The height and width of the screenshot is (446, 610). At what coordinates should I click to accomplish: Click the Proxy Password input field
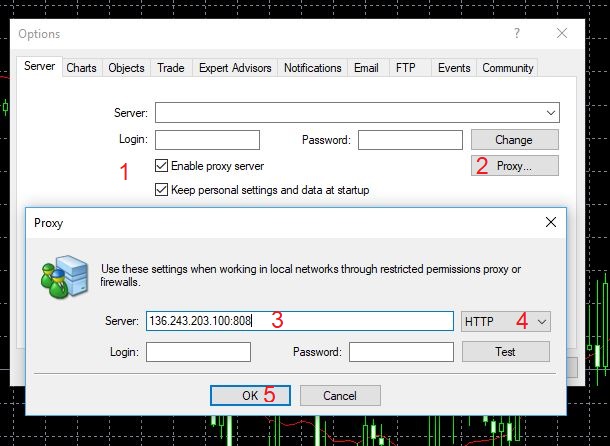click(x=401, y=352)
